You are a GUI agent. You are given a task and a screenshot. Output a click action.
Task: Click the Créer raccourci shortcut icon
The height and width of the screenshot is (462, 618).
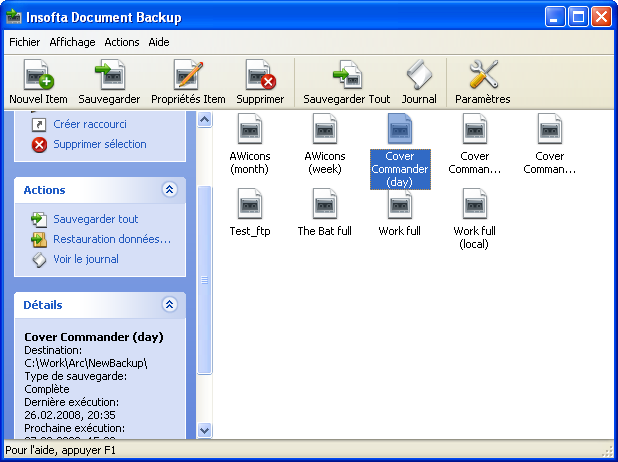click(39, 125)
